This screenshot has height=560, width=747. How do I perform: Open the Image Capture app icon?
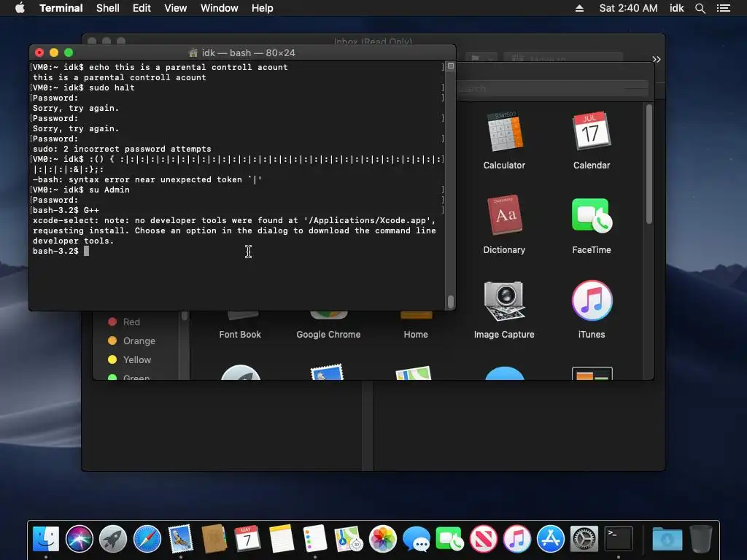coord(504,301)
